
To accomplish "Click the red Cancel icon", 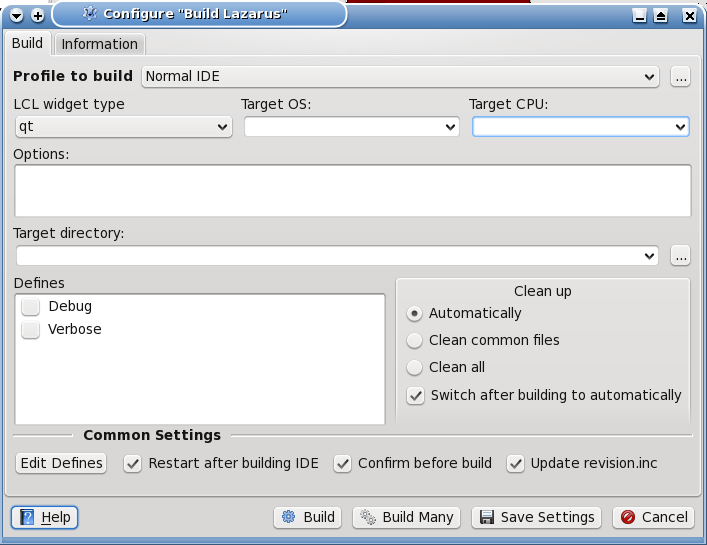I will [x=628, y=517].
